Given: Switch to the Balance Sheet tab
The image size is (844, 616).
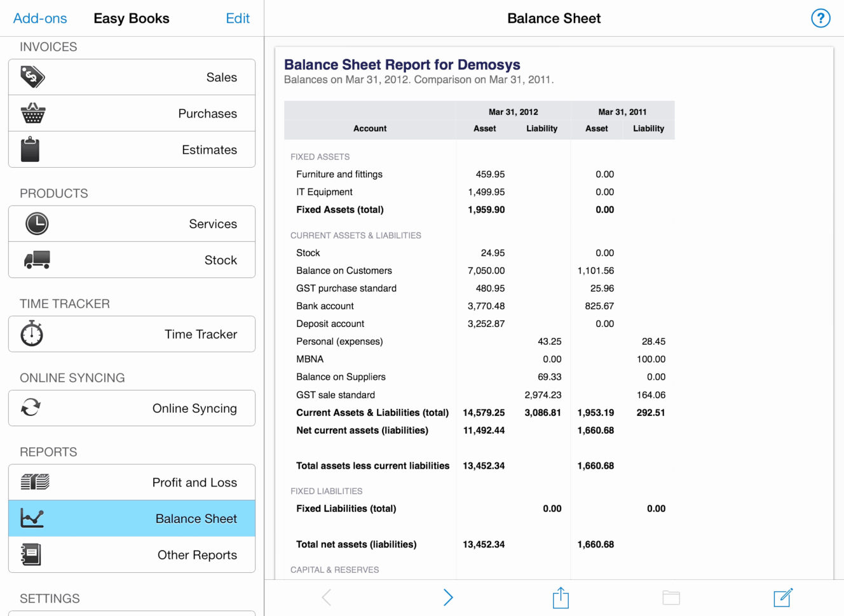Looking at the screenshot, I should pyautogui.click(x=132, y=518).
